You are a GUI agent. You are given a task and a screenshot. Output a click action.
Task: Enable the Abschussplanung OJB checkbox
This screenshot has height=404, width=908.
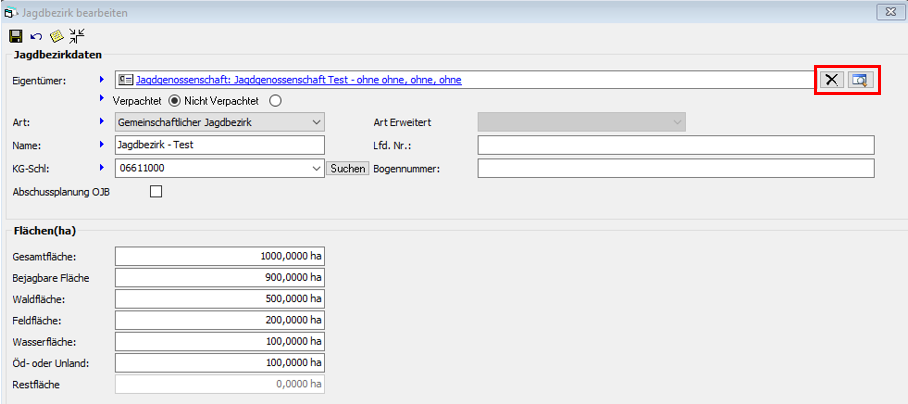[155, 192]
